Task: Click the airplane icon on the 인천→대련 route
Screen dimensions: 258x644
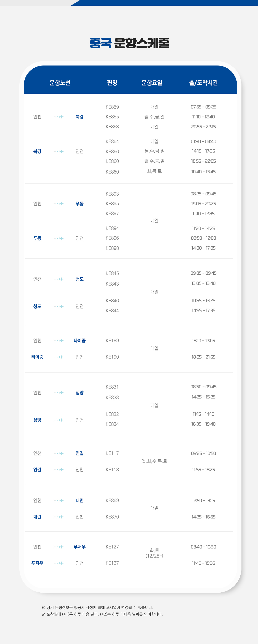Action: point(59,500)
